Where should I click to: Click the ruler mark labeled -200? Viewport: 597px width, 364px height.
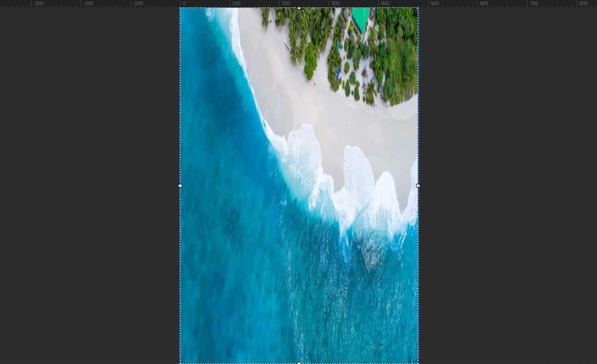click(88, 4)
